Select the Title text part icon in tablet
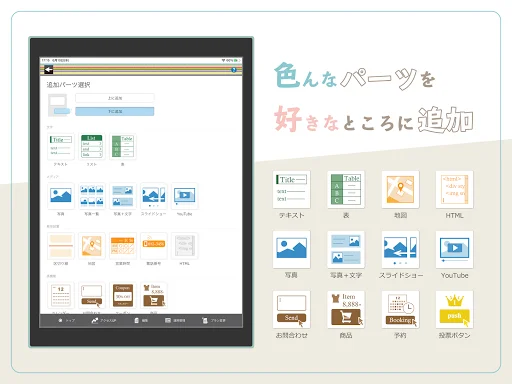This screenshot has width=512, height=384. coord(61,146)
